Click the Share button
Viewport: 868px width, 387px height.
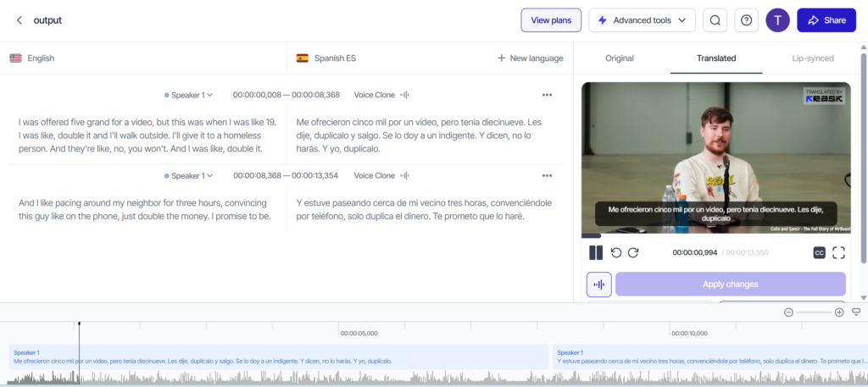(826, 20)
